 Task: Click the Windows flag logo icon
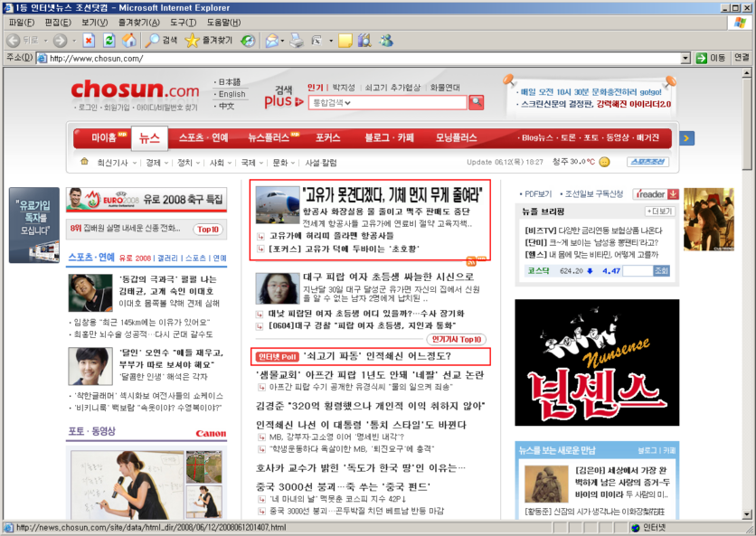(x=740, y=23)
